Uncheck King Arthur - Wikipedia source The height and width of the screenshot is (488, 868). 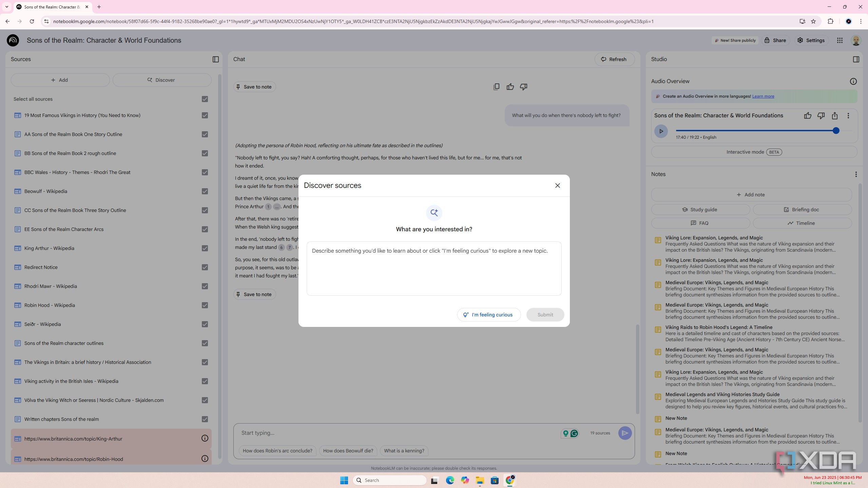[205, 248]
